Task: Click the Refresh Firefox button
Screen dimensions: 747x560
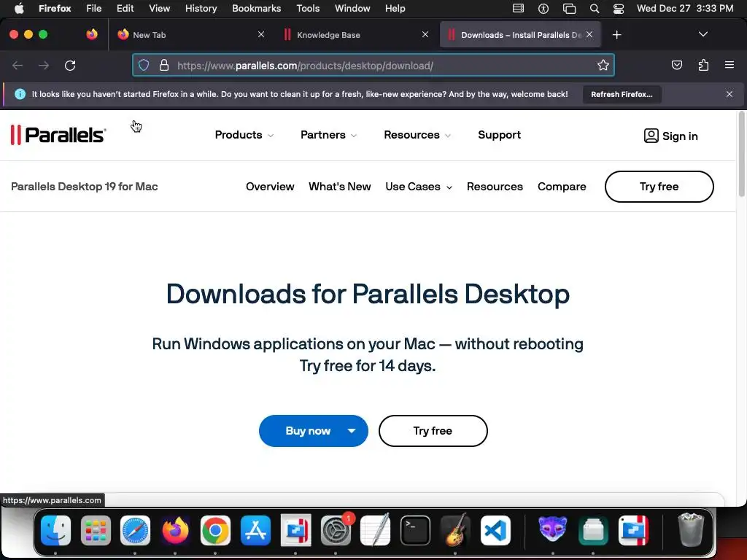Action: [x=622, y=94]
